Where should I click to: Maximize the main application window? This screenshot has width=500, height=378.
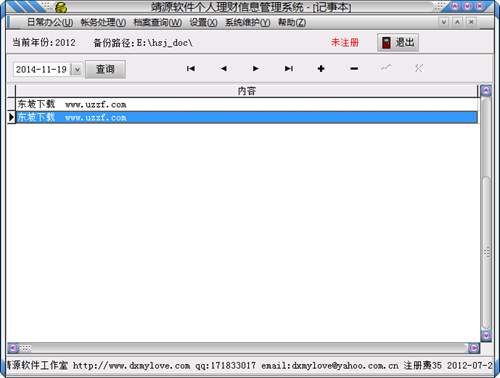pyautogui.click(x=467, y=6)
